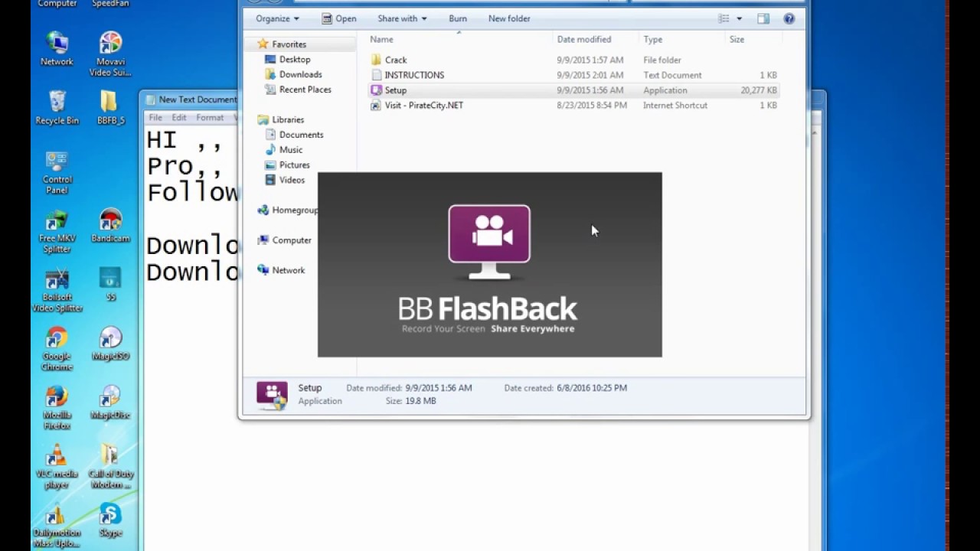Viewport: 980px width, 551px height.
Task: Launch MagicDisc desktop icon
Action: (x=110, y=403)
